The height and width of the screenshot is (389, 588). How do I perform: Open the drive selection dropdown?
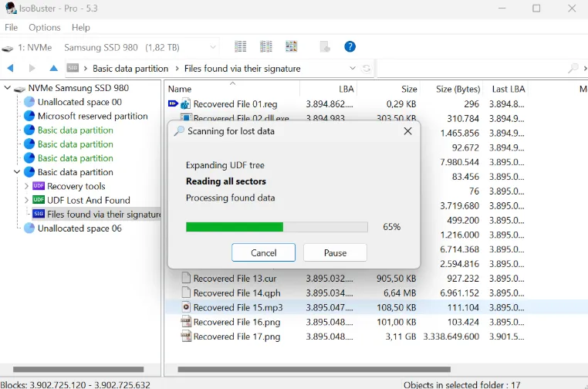click(213, 47)
